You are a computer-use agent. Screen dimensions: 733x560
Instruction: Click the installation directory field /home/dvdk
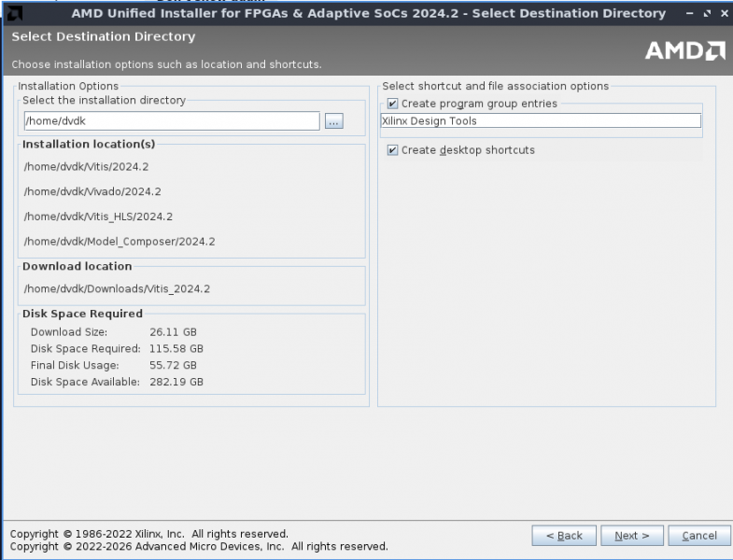pos(172,121)
